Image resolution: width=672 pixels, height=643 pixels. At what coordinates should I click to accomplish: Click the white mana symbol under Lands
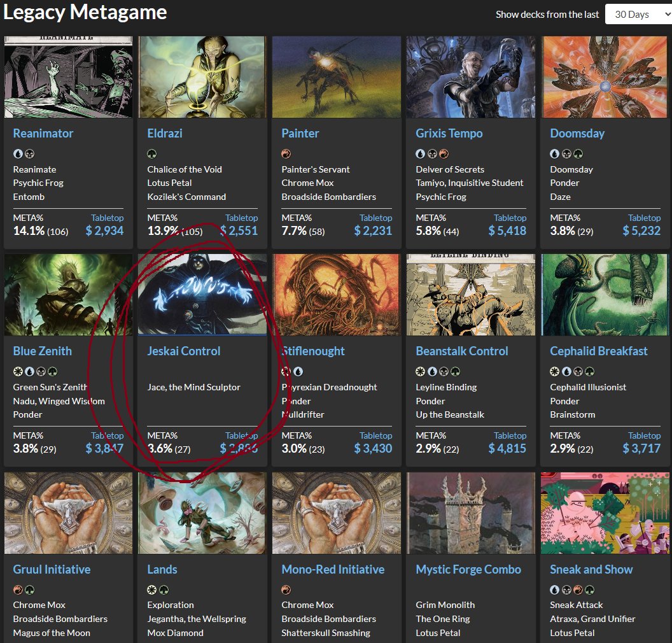152,590
